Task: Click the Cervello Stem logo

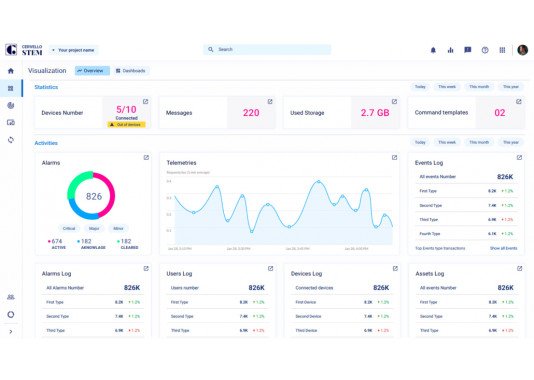Action: click(24, 50)
